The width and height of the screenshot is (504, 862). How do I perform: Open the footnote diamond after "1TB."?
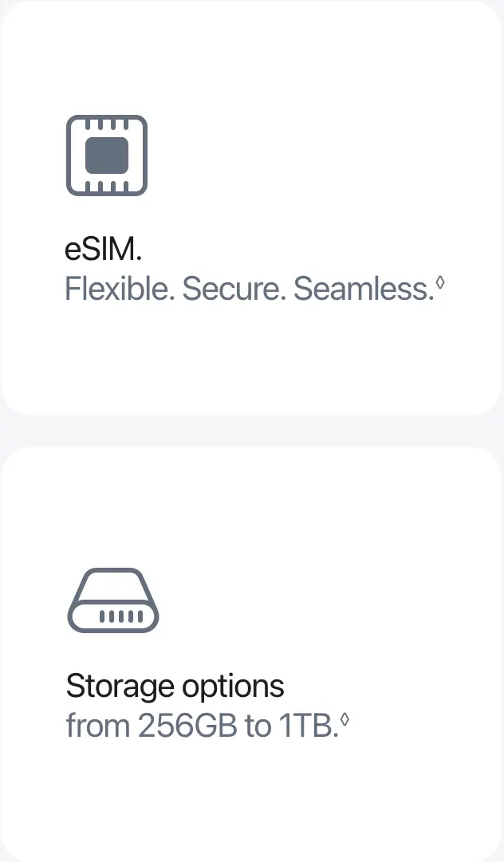(x=345, y=719)
